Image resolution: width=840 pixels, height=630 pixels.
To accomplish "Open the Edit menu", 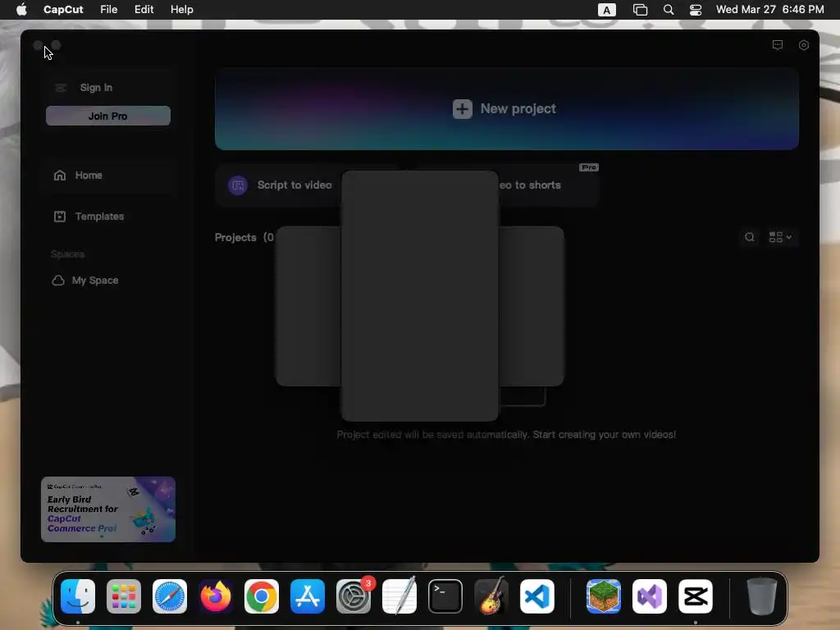I will [x=144, y=10].
